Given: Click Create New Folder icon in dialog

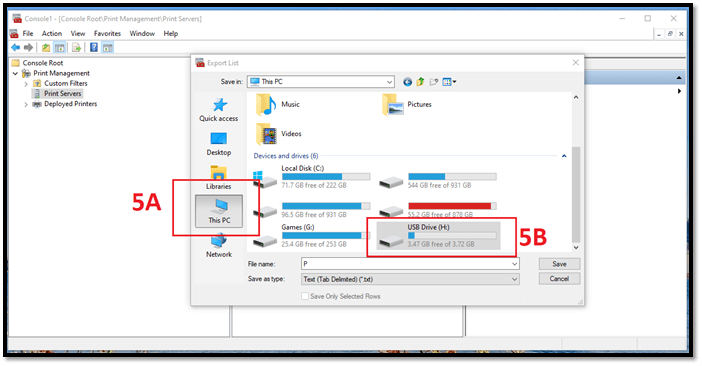Looking at the screenshot, I should (433, 82).
